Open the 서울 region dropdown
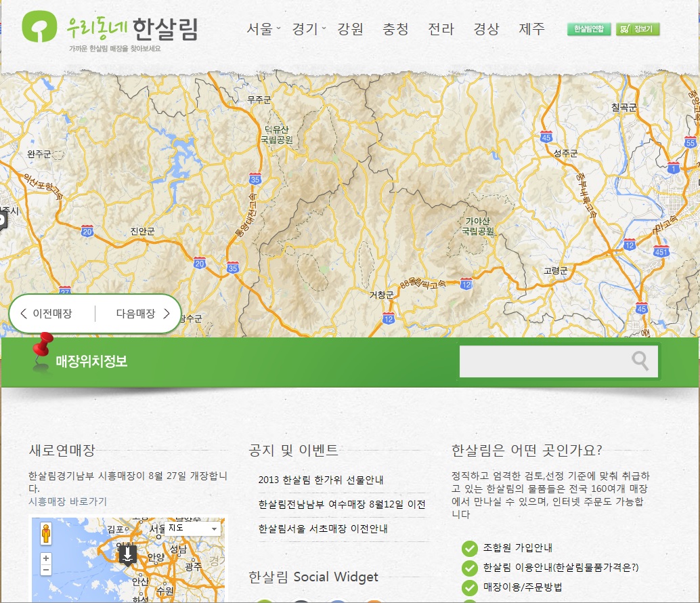Viewport: 700px width, 603px height. click(263, 29)
